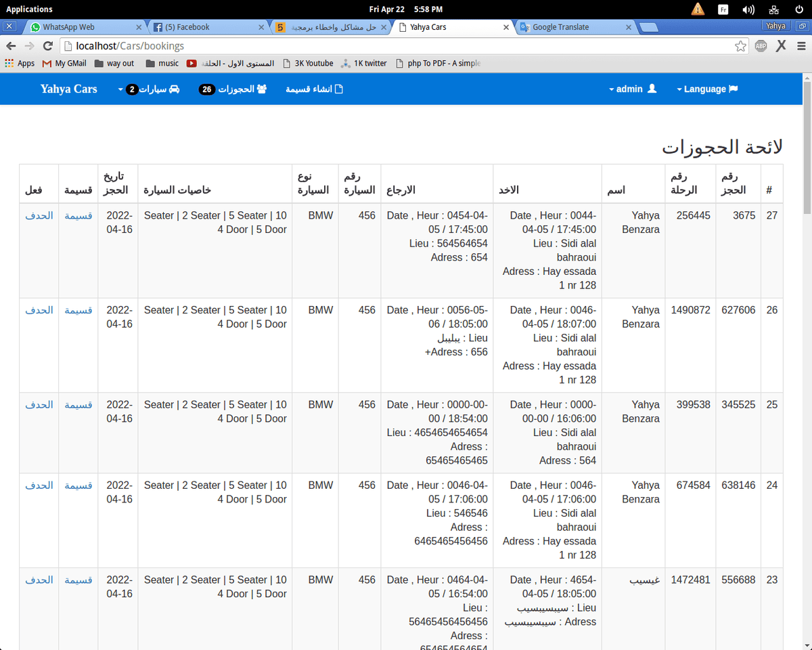
Task: Open the الحجوزات bookings nav item
Action: tap(233, 89)
